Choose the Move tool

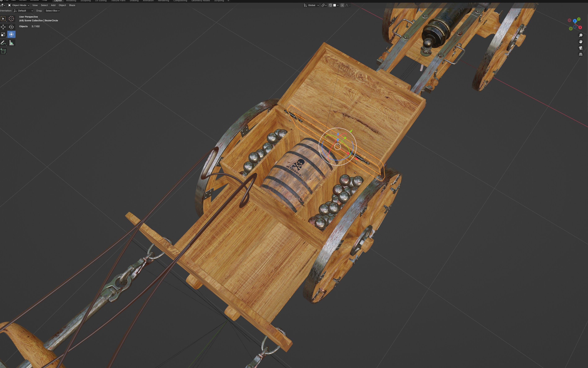tap(3, 27)
